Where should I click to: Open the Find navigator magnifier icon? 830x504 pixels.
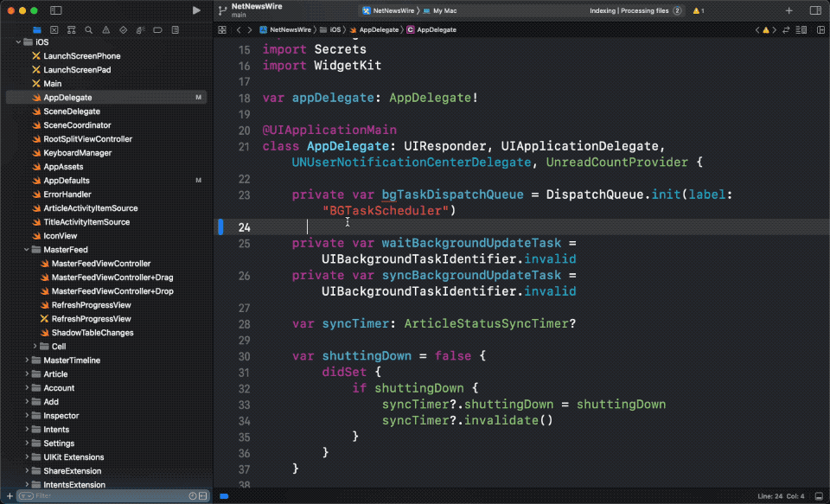click(x=89, y=29)
